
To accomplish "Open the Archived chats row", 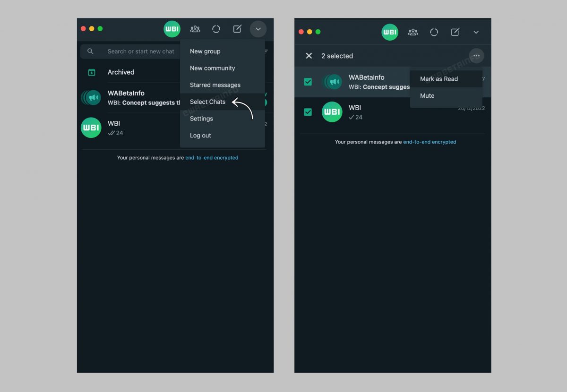I will click(121, 72).
